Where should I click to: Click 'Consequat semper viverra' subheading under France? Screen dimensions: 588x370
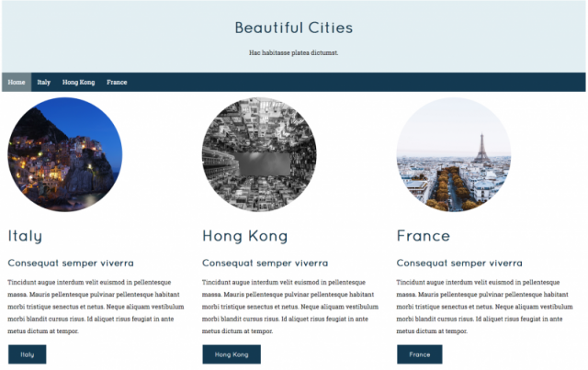tap(460, 263)
